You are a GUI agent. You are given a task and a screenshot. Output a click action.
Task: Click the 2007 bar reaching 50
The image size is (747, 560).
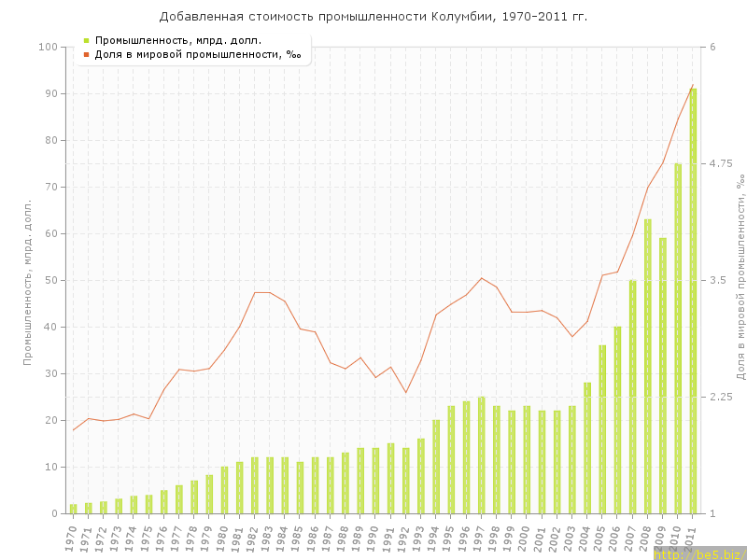632,397
